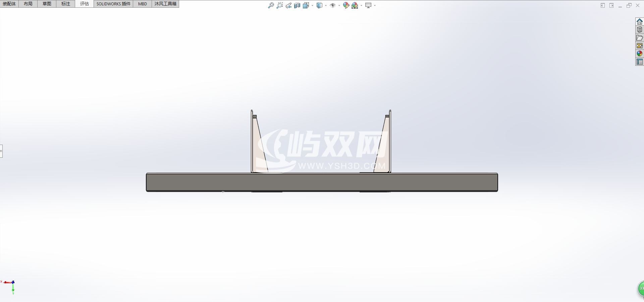This screenshot has width=644, height=302.
Task: Select the Zoom to Area tool
Action: tap(280, 5)
